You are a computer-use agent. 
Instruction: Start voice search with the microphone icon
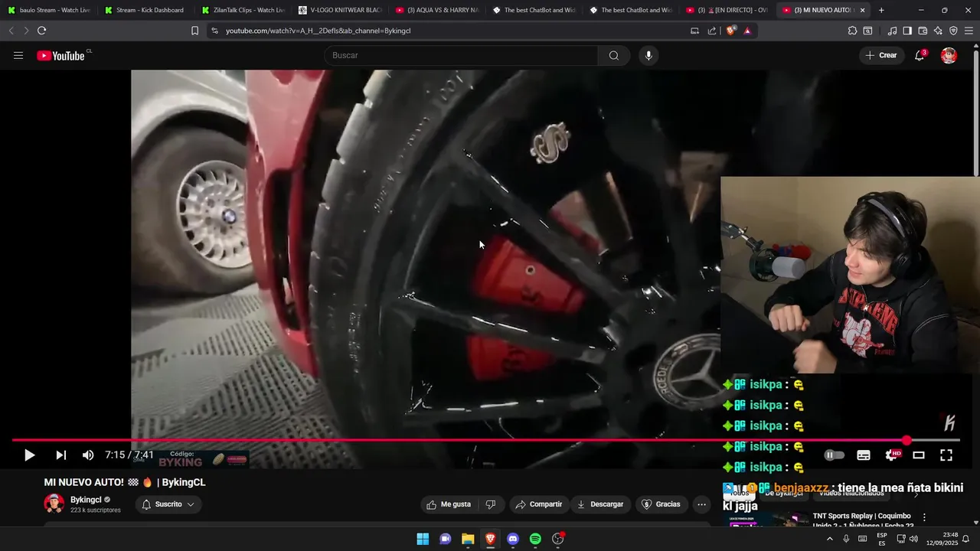(x=648, y=55)
